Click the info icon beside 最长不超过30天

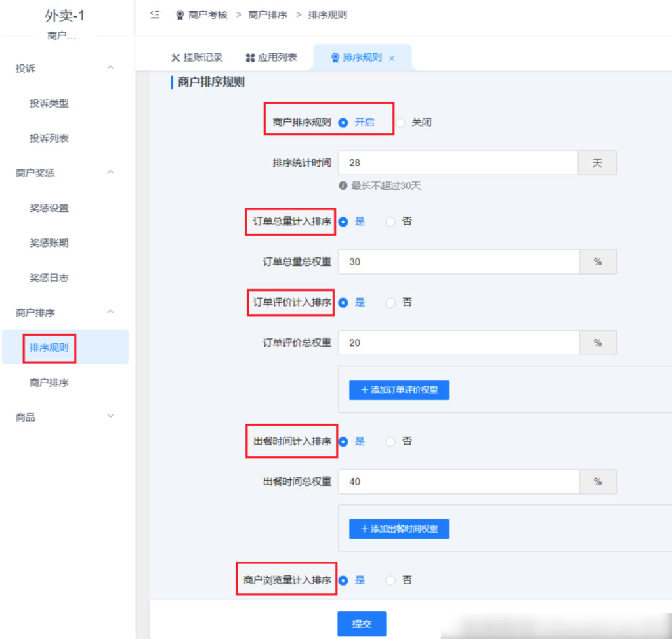(x=342, y=186)
